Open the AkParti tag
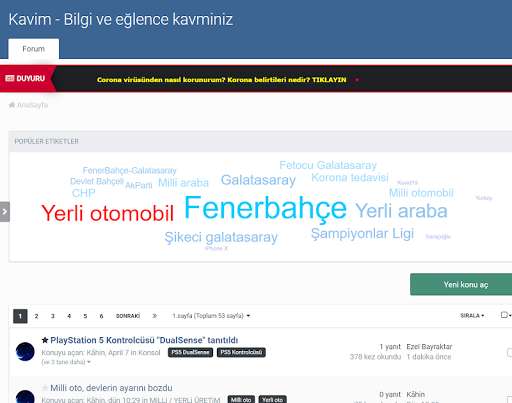 139,185
